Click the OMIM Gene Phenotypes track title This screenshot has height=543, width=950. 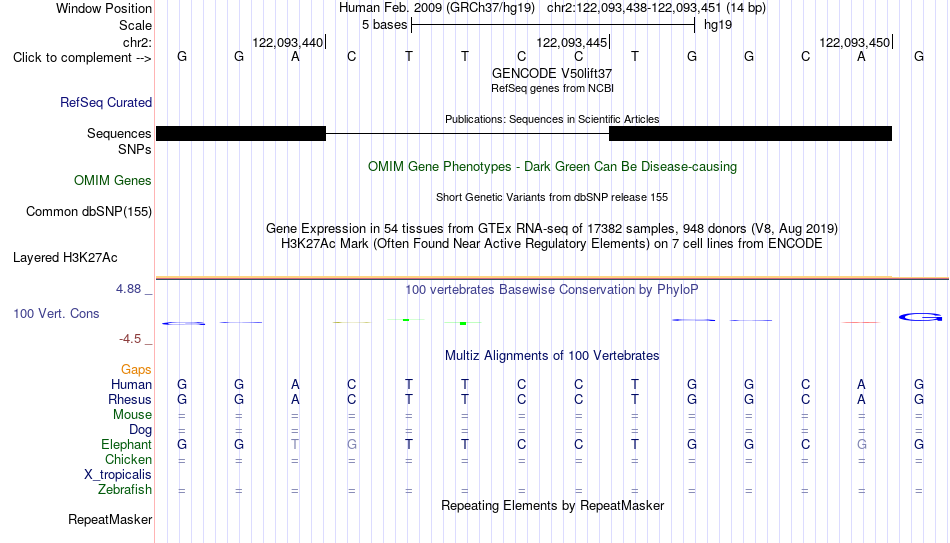click(x=553, y=167)
